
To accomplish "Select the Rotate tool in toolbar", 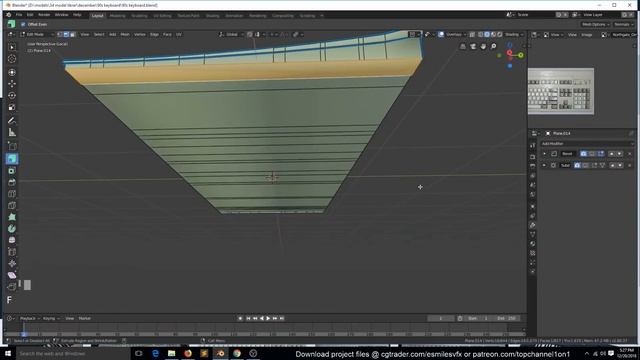I will click(12, 95).
